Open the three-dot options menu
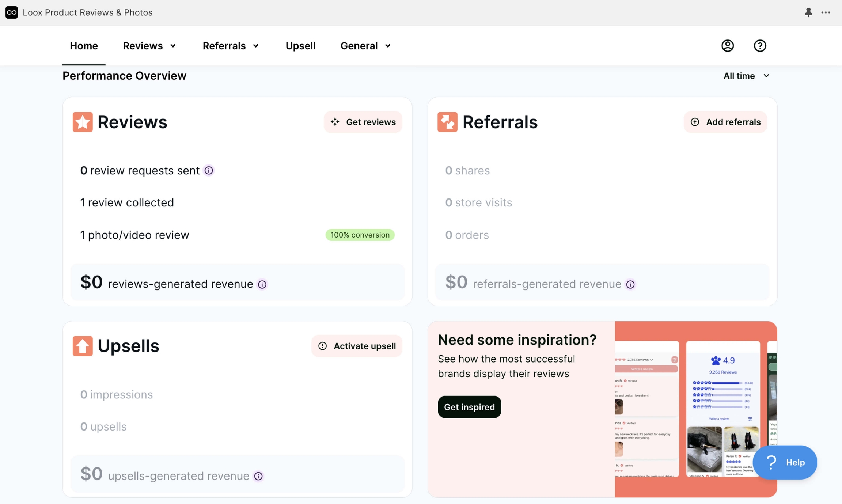Viewport: 842px width, 504px height. [826, 12]
